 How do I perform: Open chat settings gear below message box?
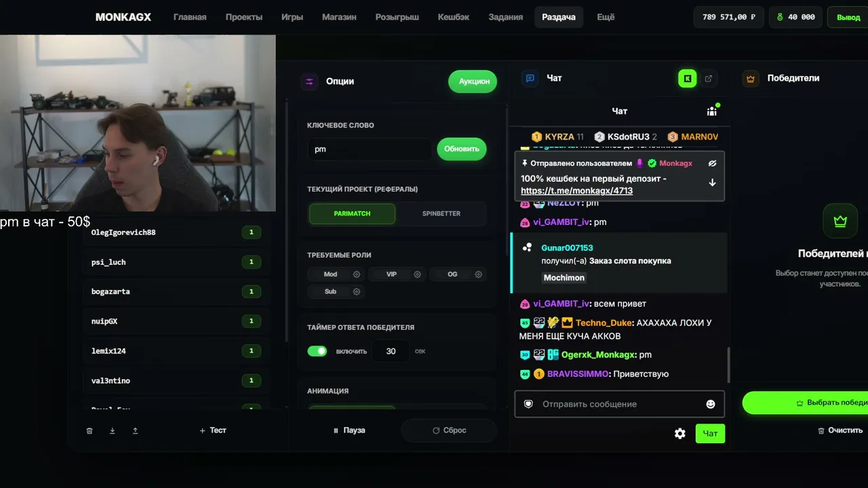(680, 434)
